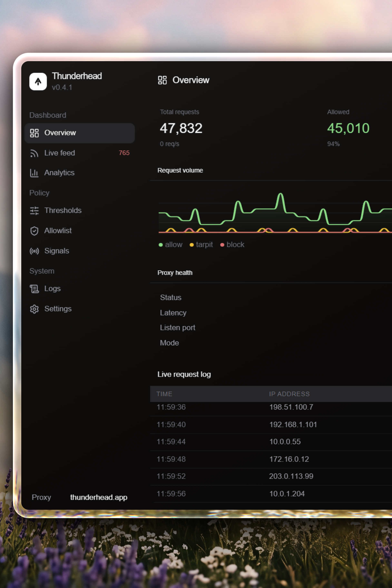
Task: Select log time 11:59:36
Action: 171,407
